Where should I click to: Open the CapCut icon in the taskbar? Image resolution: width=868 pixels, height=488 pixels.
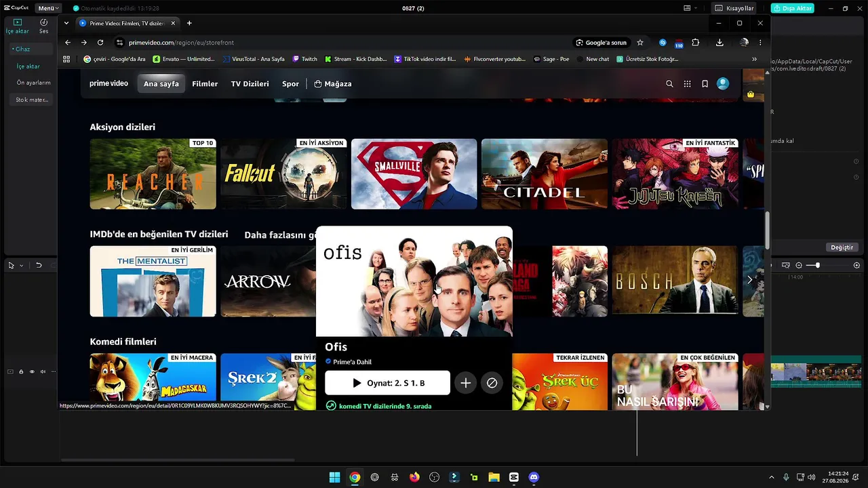click(514, 477)
